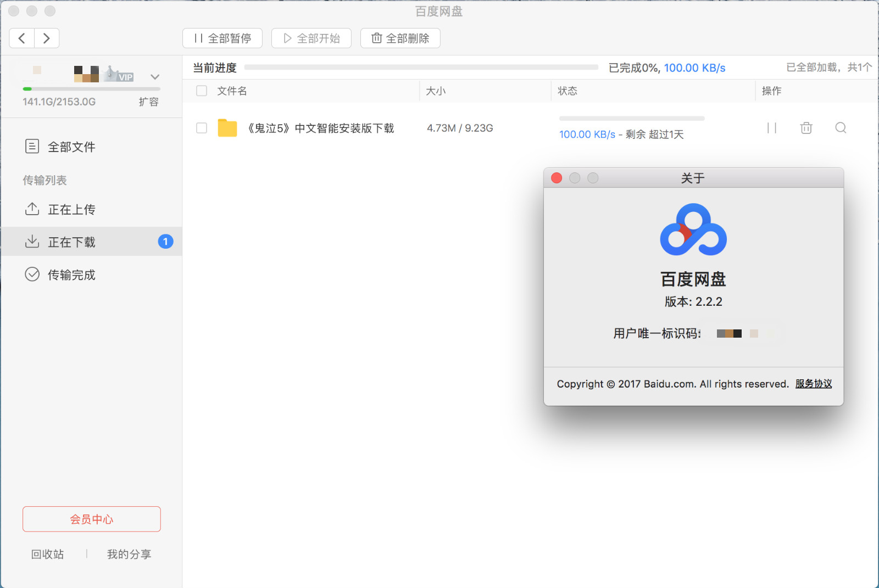Click the yellow folder icon of 《鬼泣5》
Viewport: 879px width, 588px height.
[x=227, y=128]
